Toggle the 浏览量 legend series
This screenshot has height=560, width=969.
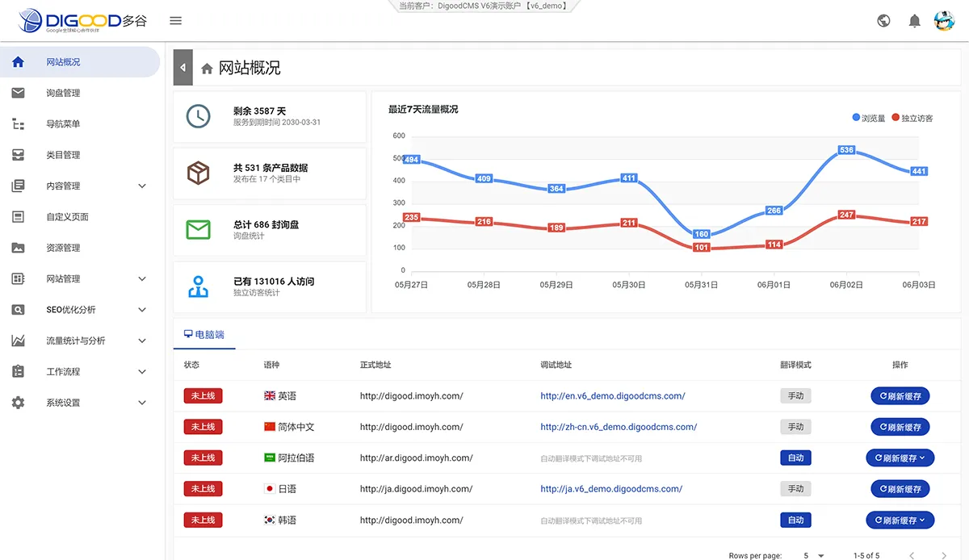869,118
